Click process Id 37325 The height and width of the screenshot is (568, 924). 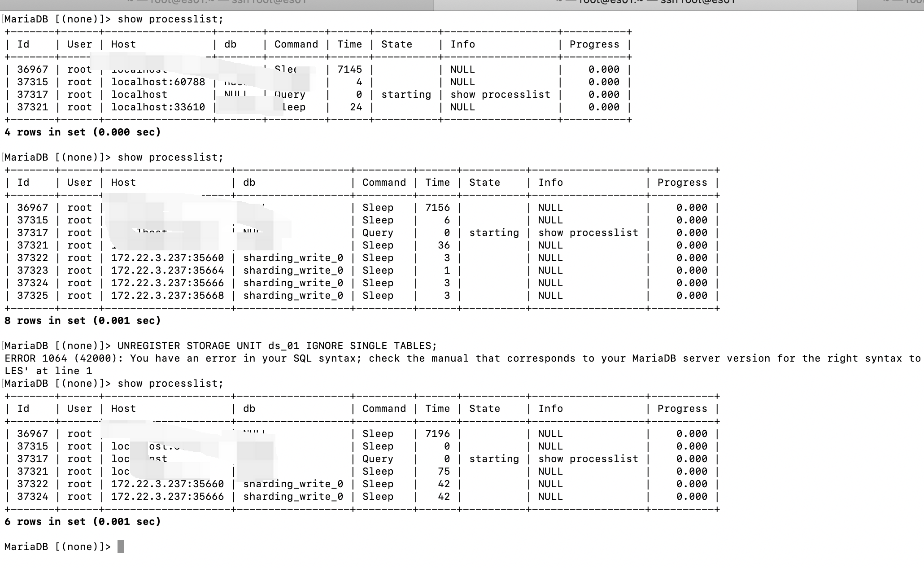click(x=32, y=296)
